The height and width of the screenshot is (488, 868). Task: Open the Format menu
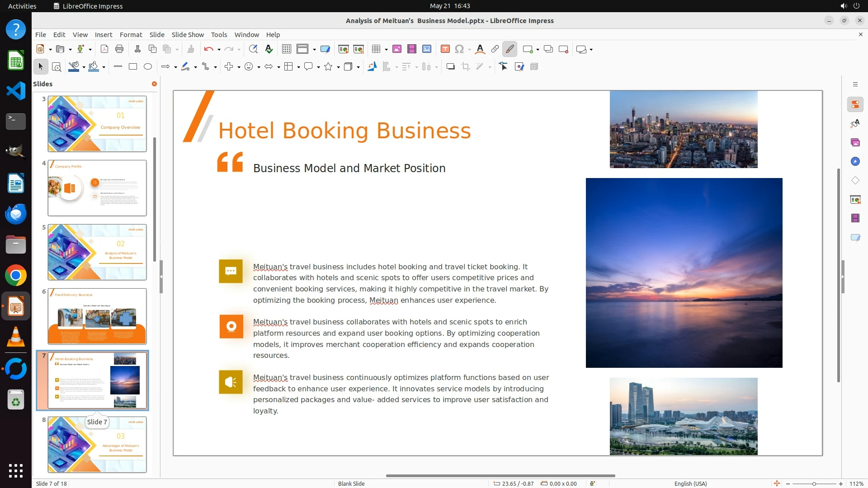click(131, 35)
